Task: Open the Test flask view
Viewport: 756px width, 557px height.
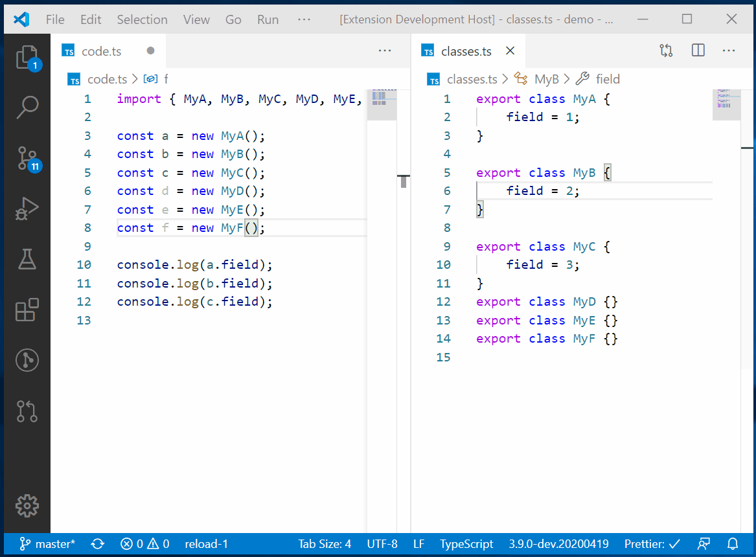Action: 27,259
